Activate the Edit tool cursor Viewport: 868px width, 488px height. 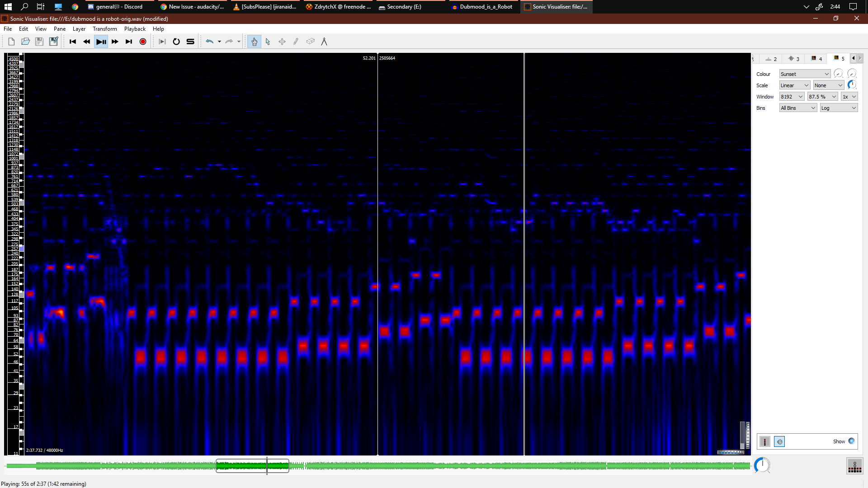[268, 41]
